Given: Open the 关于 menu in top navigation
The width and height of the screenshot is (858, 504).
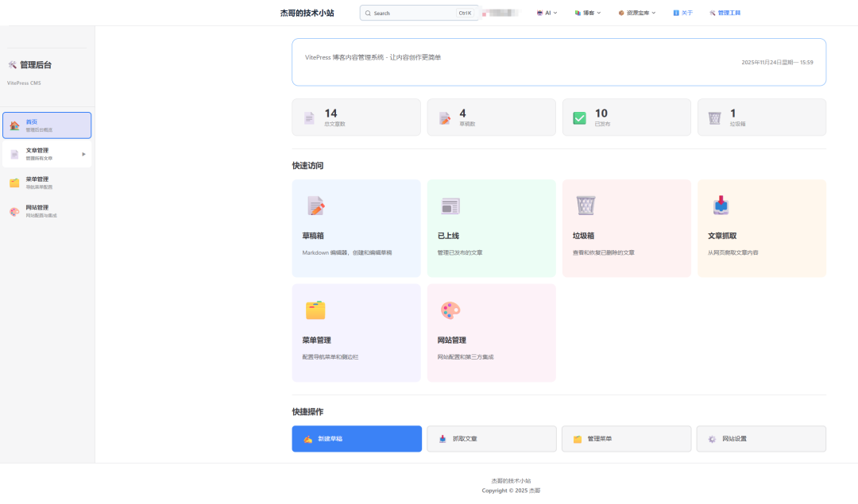Looking at the screenshot, I should [682, 13].
